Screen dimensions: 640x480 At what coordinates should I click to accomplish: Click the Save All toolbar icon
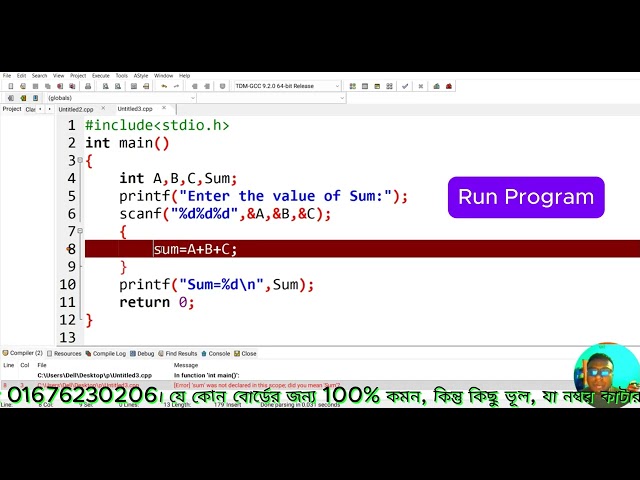point(48,86)
